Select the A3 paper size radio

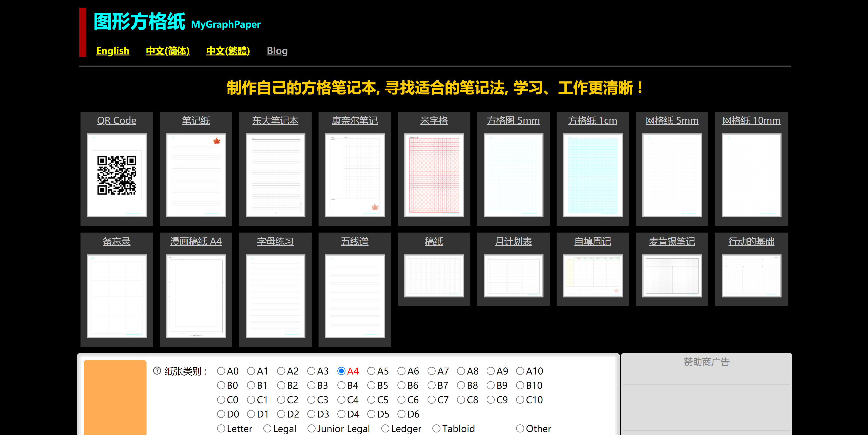tap(311, 371)
